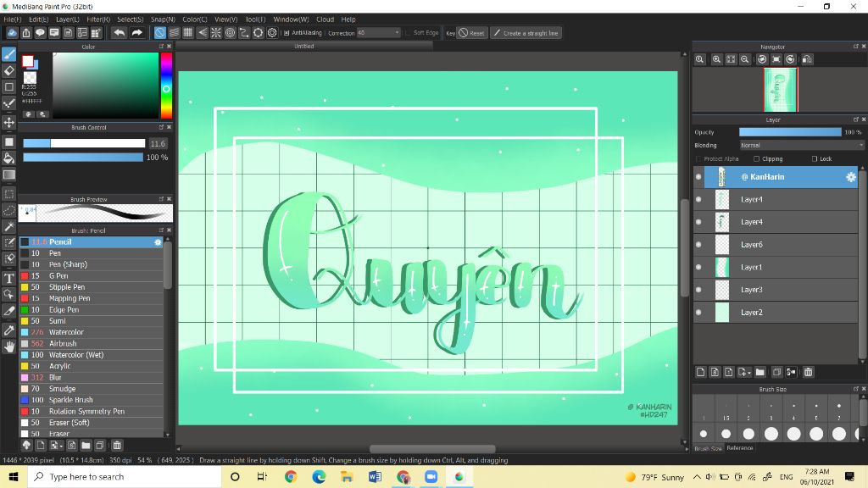Click the foreground color swatch
868x488 pixels.
coord(27,61)
